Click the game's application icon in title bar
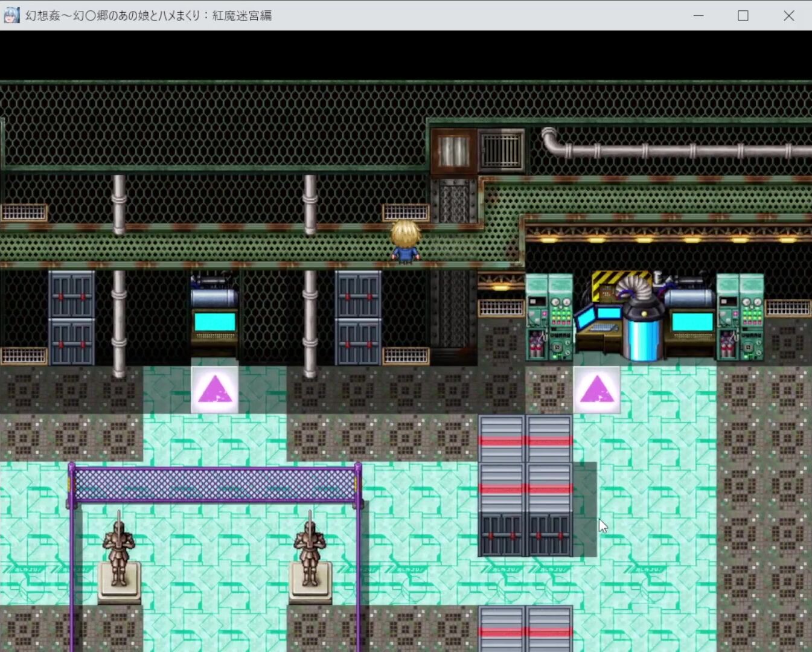 11,15
